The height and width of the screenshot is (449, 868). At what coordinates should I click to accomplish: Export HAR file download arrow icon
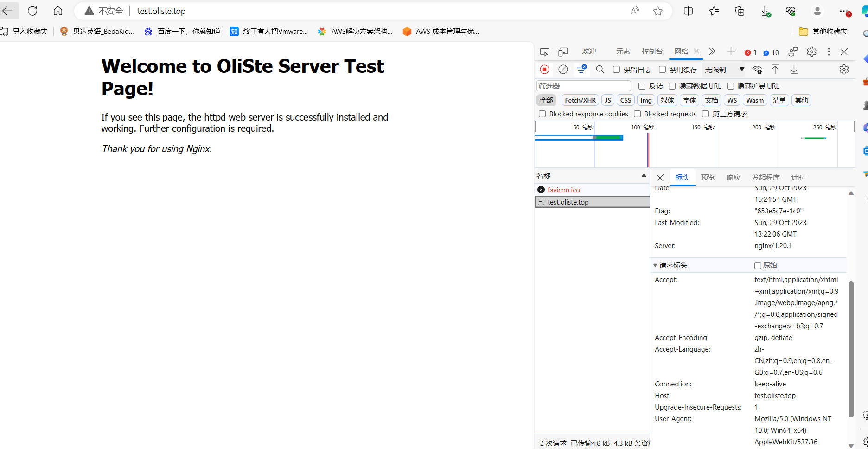[794, 70]
